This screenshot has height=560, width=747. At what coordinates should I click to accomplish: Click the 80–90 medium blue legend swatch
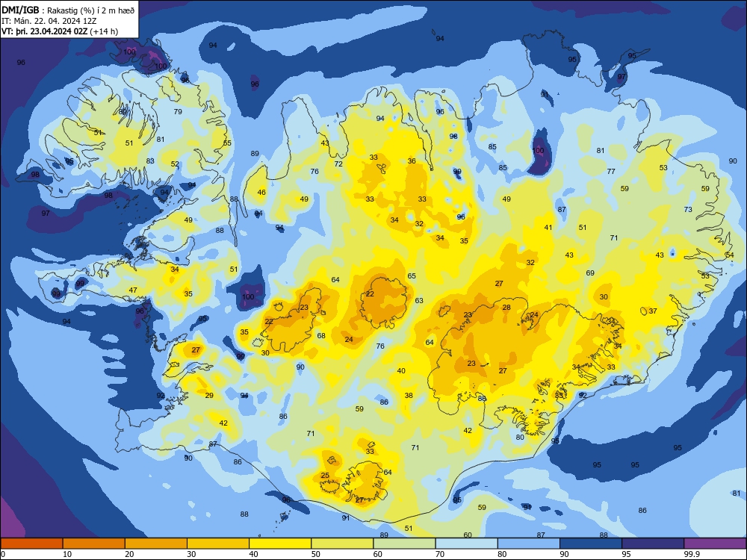(529, 544)
